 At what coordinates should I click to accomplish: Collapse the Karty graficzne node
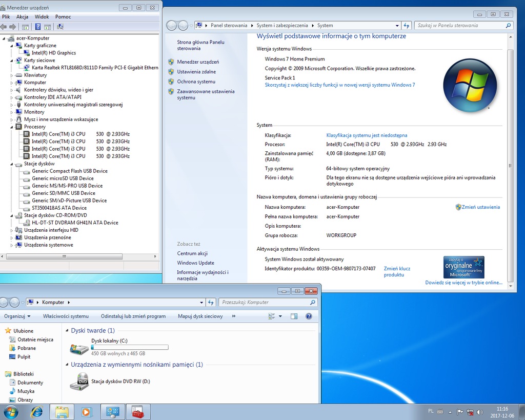[x=12, y=46]
